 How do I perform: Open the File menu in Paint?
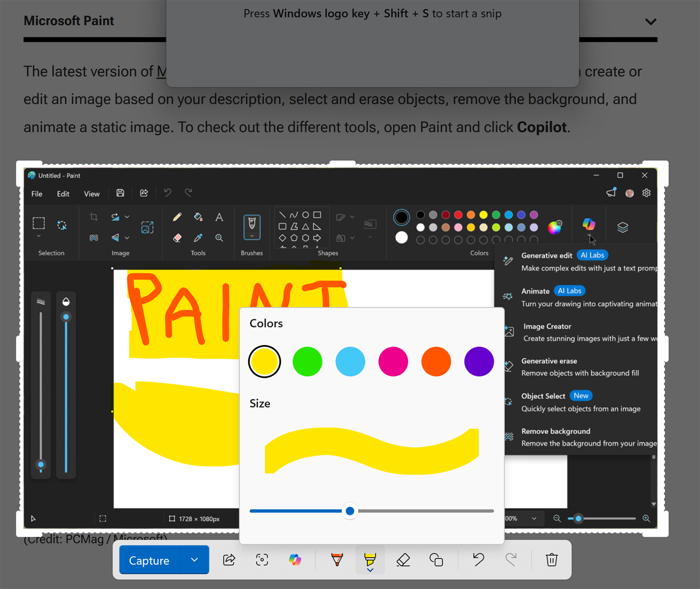click(37, 194)
